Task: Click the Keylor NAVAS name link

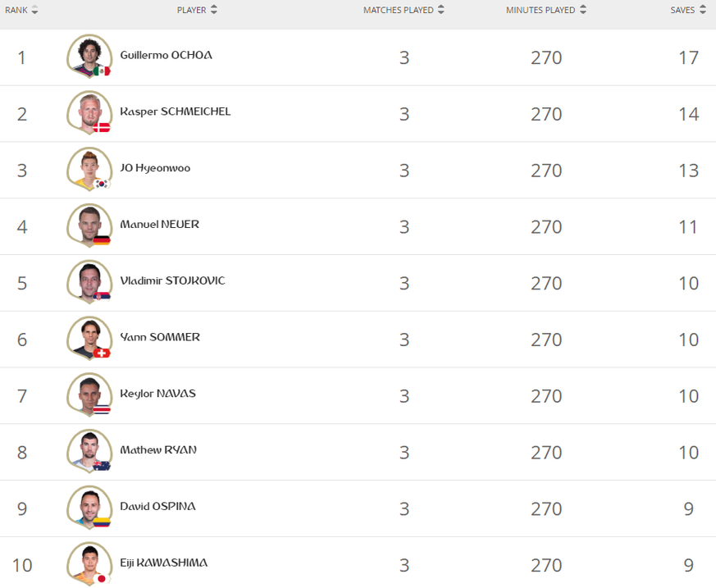Action: click(x=158, y=394)
